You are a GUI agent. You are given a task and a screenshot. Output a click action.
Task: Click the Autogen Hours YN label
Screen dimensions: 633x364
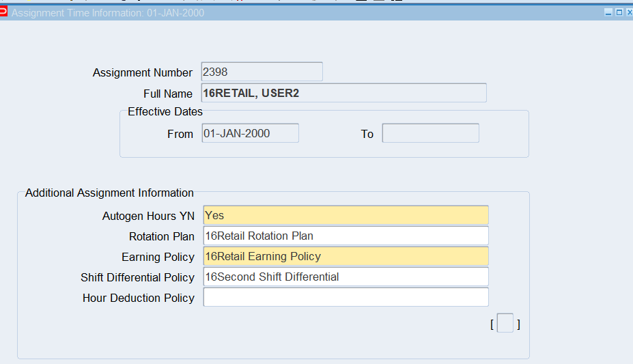pos(148,216)
